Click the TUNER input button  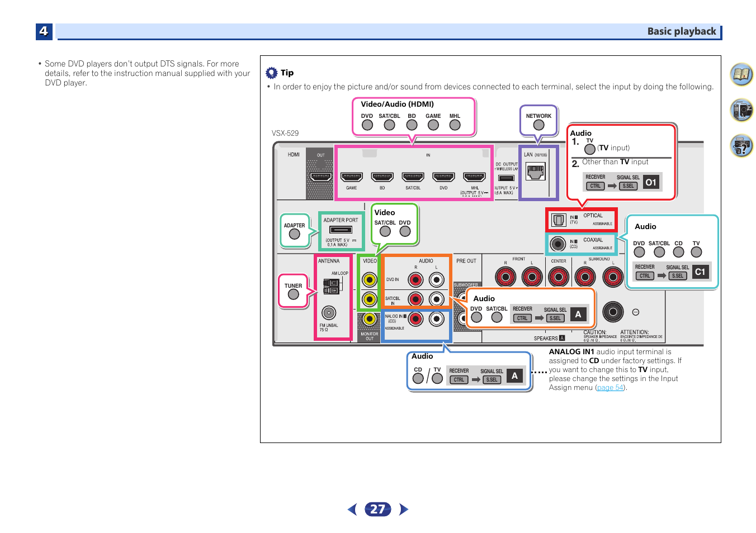293,294
